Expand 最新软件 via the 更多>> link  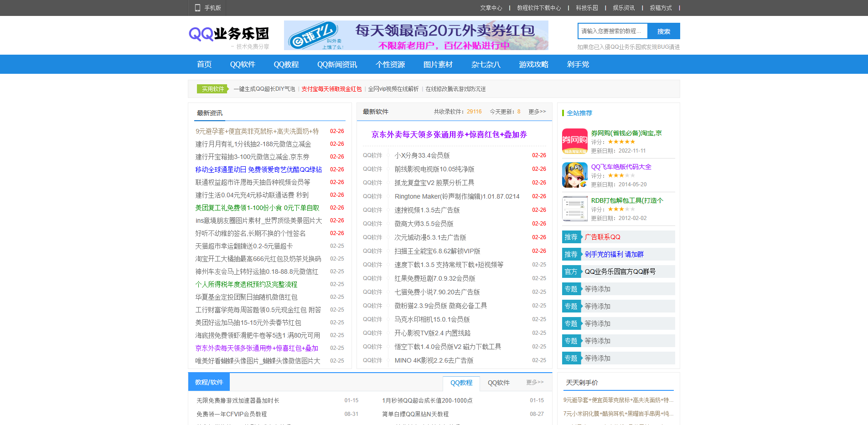pyautogui.click(x=537, y=112)
